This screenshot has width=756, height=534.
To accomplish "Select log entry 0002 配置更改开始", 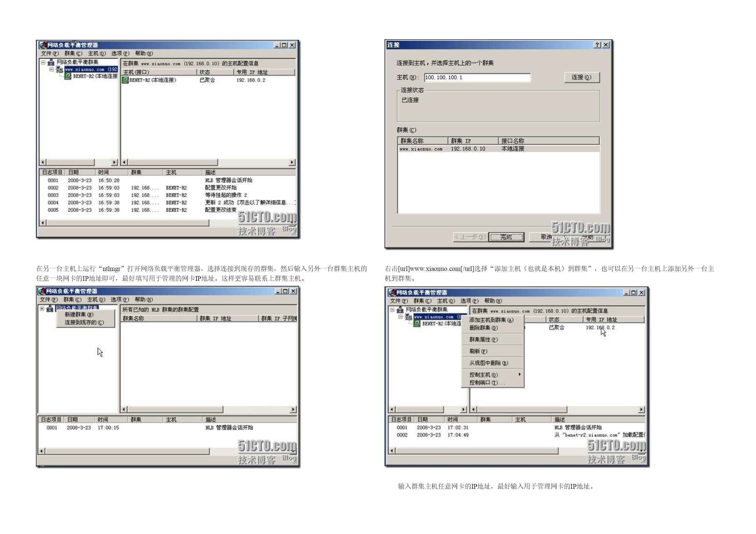I will tap(167, 188).
